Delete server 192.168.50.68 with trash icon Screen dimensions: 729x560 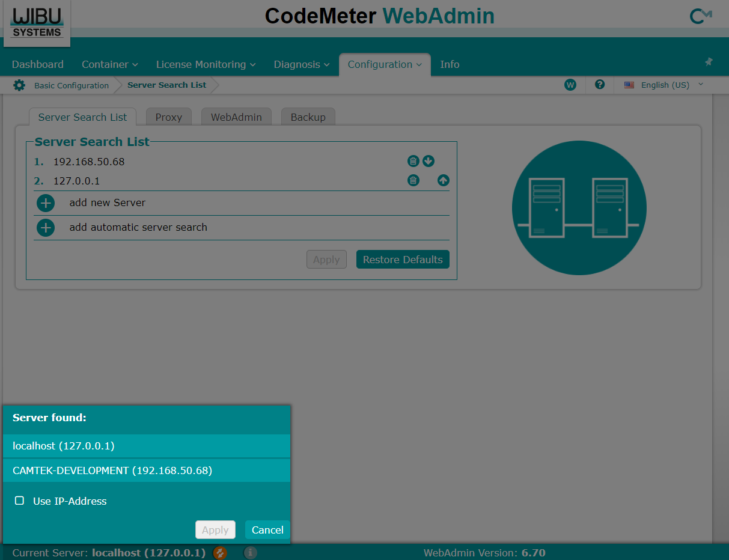[413, 161]
